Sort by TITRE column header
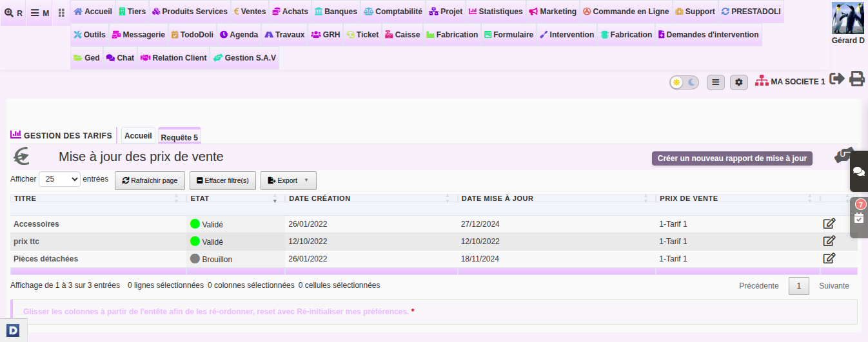The width and height of the screenshot is (868, 342). tap(97, 198)
